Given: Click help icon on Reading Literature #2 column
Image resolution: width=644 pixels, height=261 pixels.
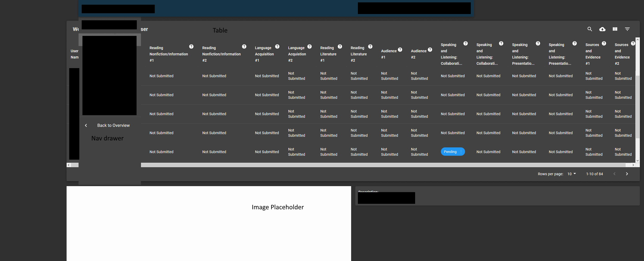Looking at the screenshot, I should tap(370, 47).
